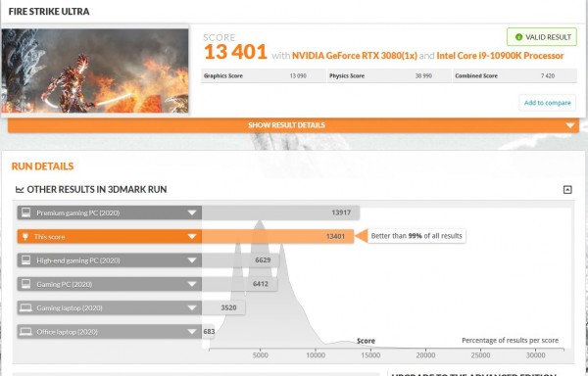Expand Show Result Details bar

click(293, 125)
